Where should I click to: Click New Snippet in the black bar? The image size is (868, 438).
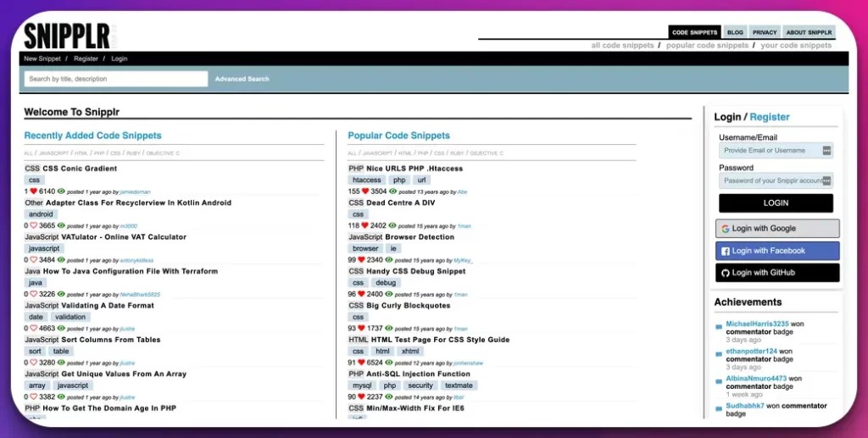click(42, 58)
